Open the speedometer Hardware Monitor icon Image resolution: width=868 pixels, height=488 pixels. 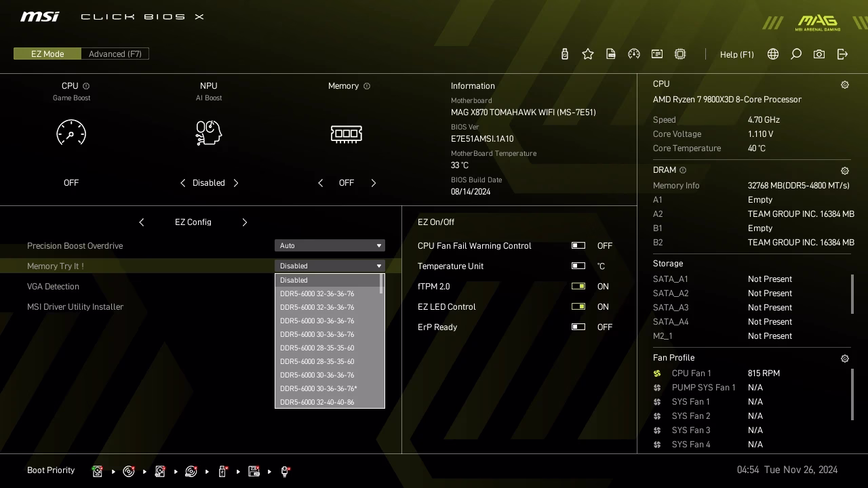pos(634,54)
